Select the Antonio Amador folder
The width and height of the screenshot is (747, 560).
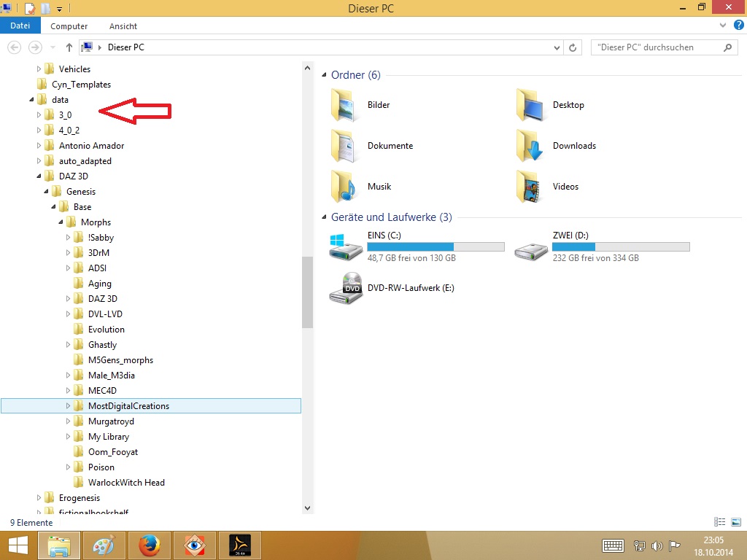(91, 146)
